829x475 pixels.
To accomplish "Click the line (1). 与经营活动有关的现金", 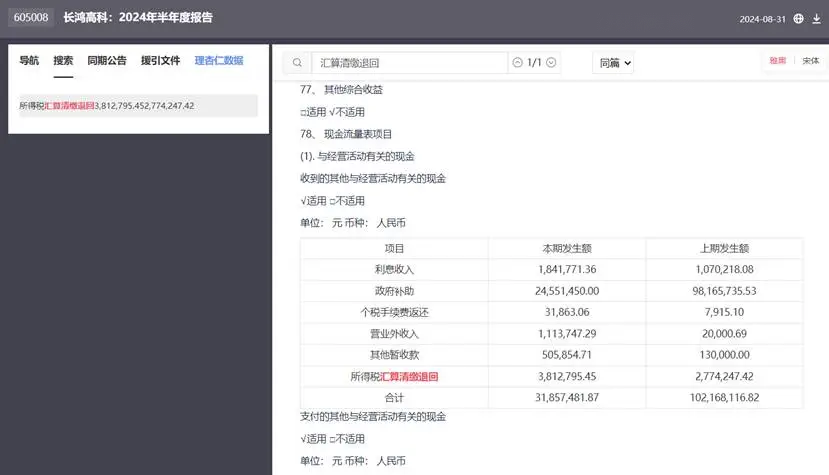I will pos(357,156).
